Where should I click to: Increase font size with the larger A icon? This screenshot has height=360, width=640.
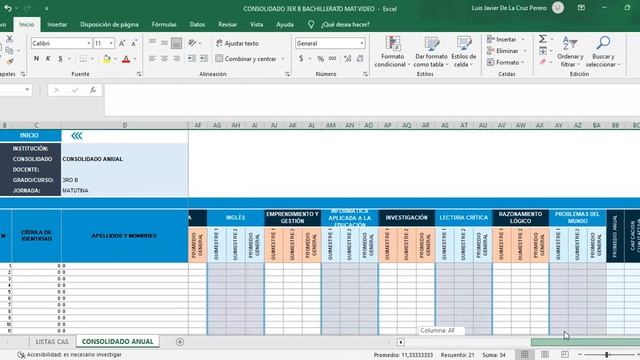click(122, 43)
